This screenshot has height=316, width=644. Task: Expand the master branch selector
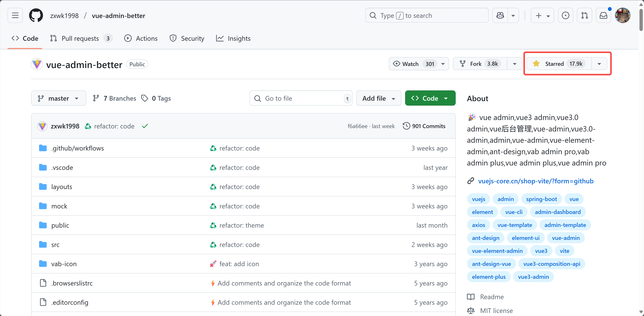tap(58, 98)
